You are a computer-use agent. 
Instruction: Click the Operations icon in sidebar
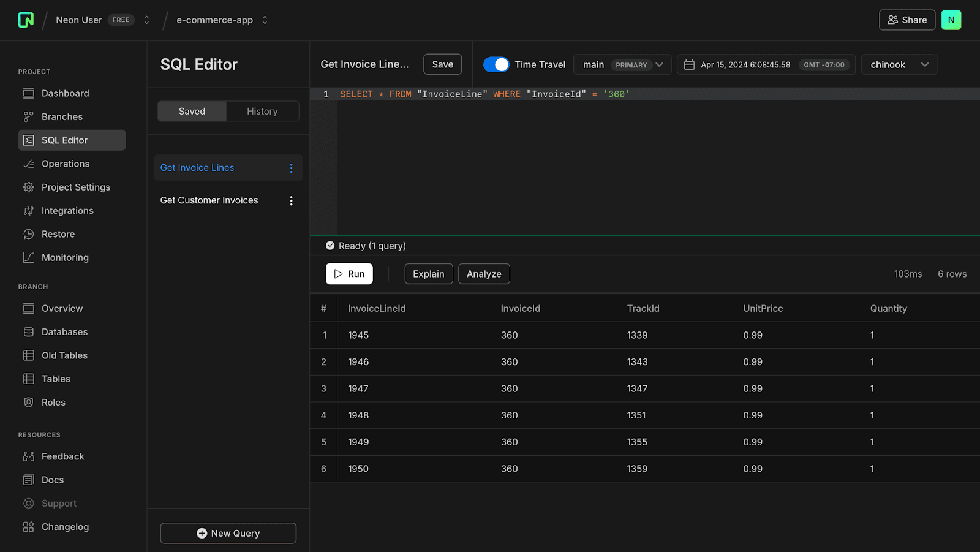pyautogui.click(x=29, y=164)
